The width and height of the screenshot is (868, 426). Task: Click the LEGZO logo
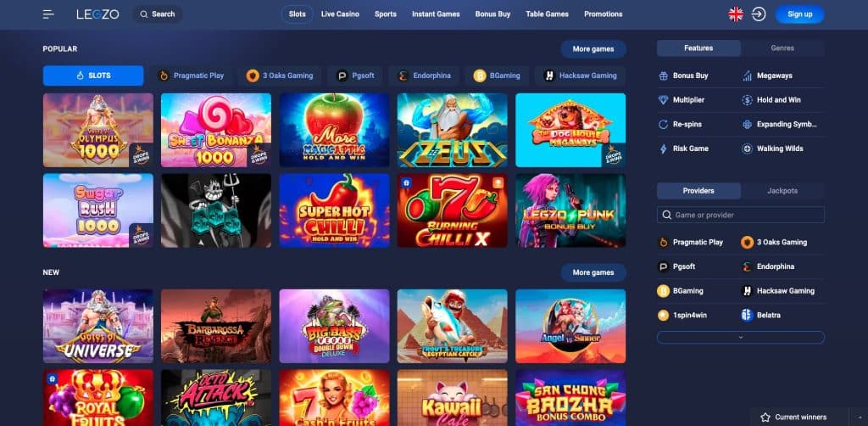point(97,14)
